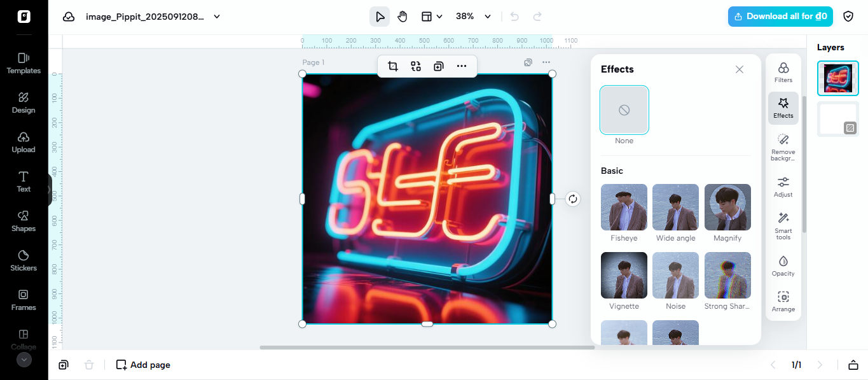Open the Adjust settings icon
The width and height of the screenshot is (868, 380).
[783, 186]
